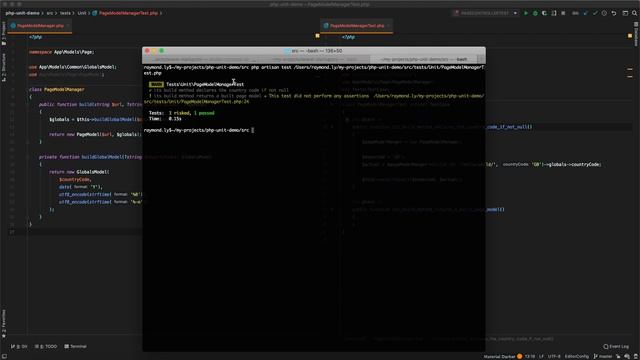This screenshot has width=640, height=360.
Task: Open the run configuration dropdown
Action: tap(486, 13)
